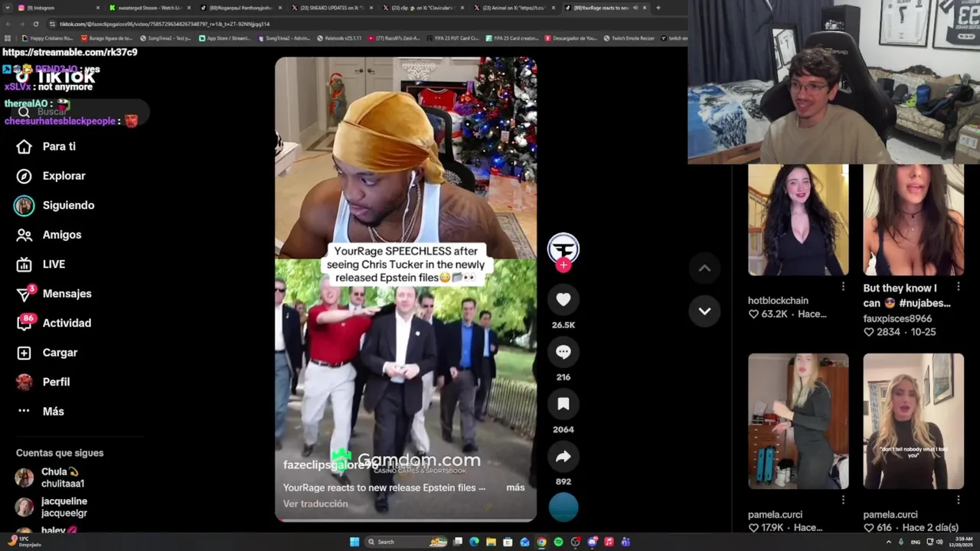
Task: Open Discord from the taskbar
Action: 592,542
